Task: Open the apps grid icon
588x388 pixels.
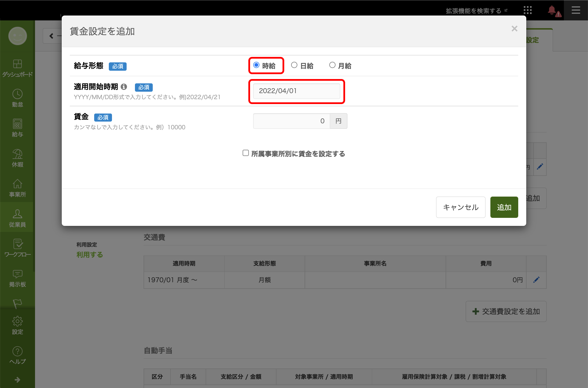Action: pos(528,10)
